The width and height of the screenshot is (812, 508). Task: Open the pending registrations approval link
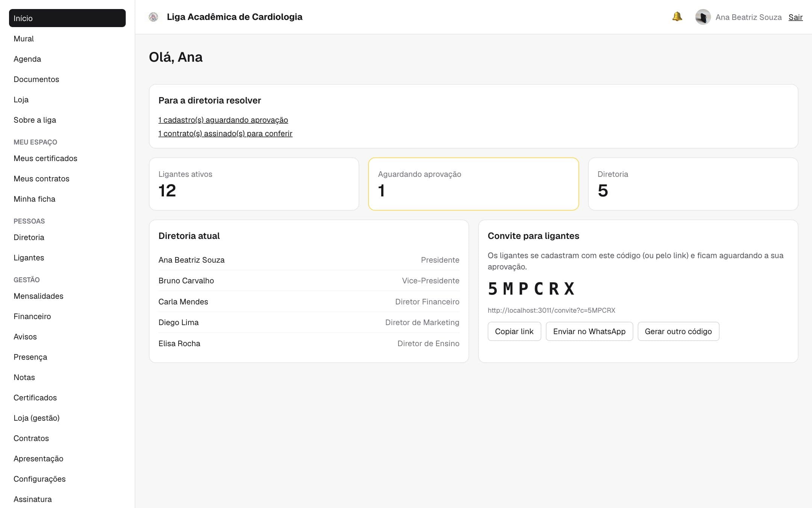223,120
